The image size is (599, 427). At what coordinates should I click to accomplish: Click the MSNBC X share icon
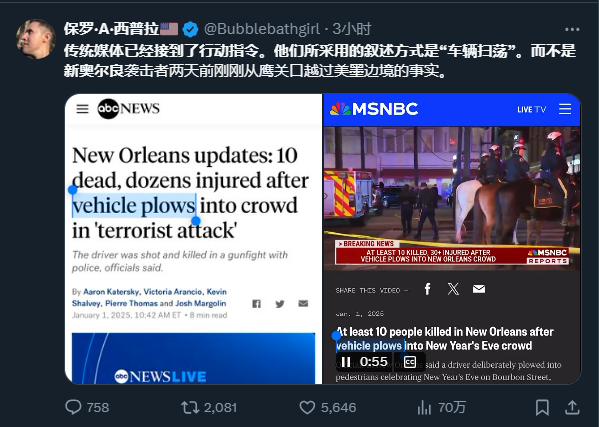coord(453,289)
